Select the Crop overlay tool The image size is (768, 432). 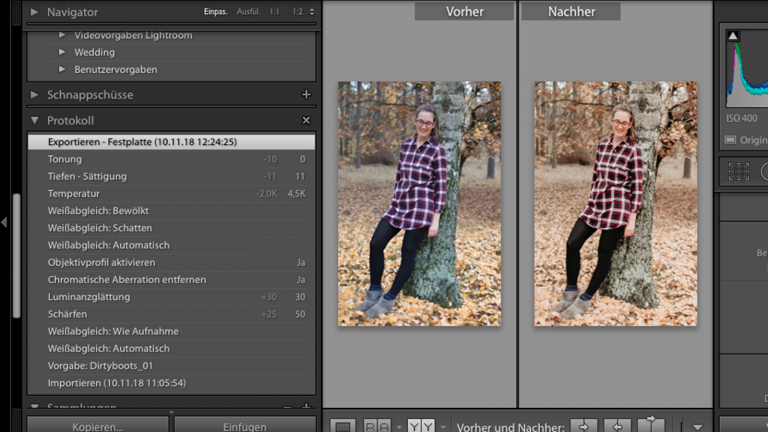coord(739,171)
